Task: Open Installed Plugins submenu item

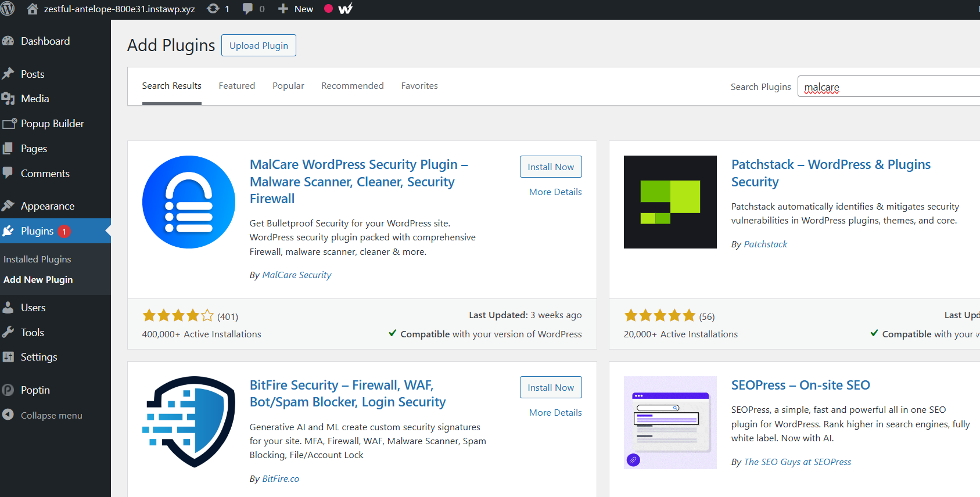Action: pos(37,260)
